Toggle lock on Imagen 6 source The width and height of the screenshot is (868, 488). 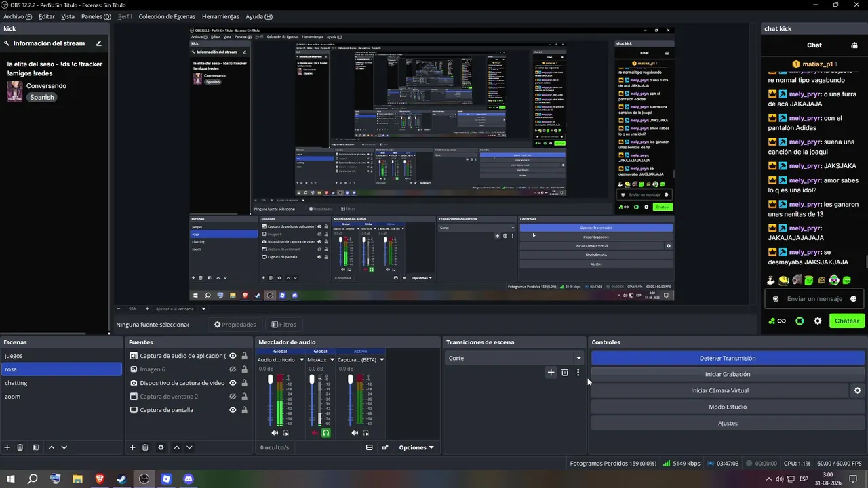click(x=244, y=369)
